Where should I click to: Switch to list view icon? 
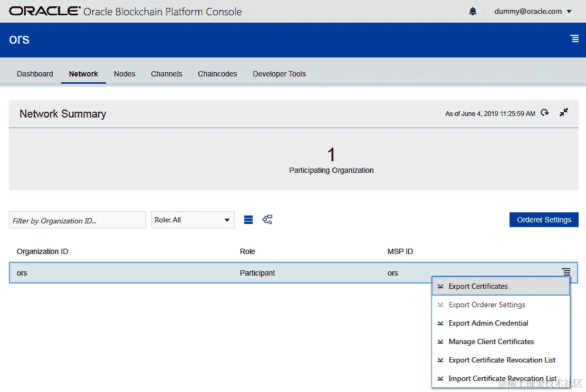point(248,220)
